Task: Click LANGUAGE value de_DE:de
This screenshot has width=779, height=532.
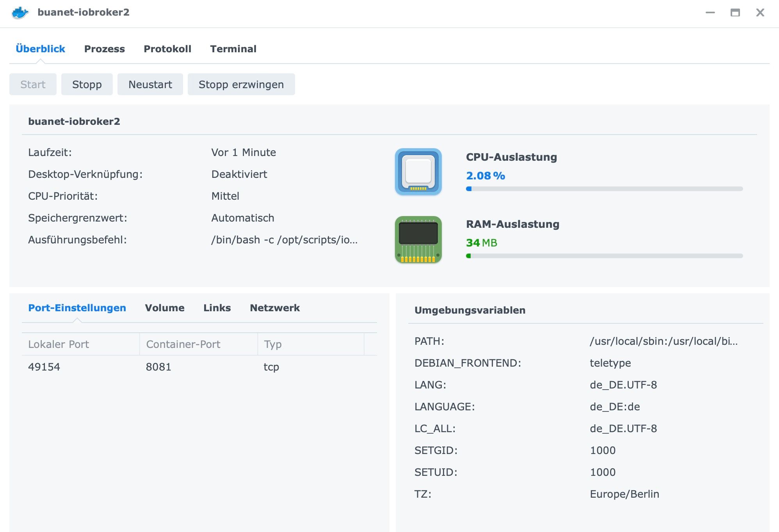Action: pos(615,406)
